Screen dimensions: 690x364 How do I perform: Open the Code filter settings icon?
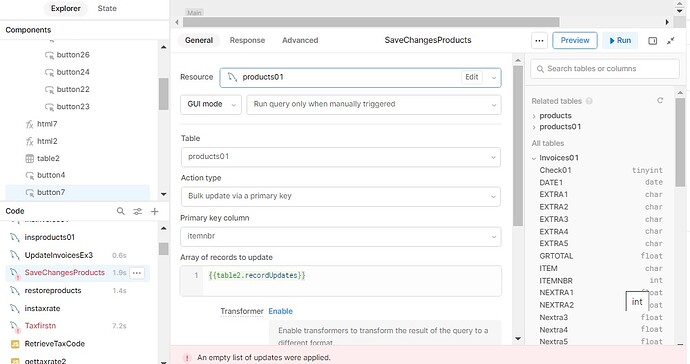(138, 211)
